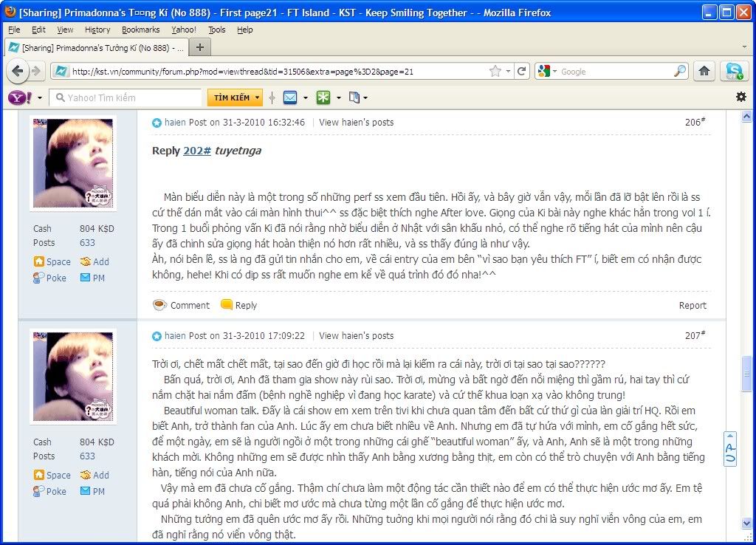Open the Bookmarks menu

coord(141,30)
